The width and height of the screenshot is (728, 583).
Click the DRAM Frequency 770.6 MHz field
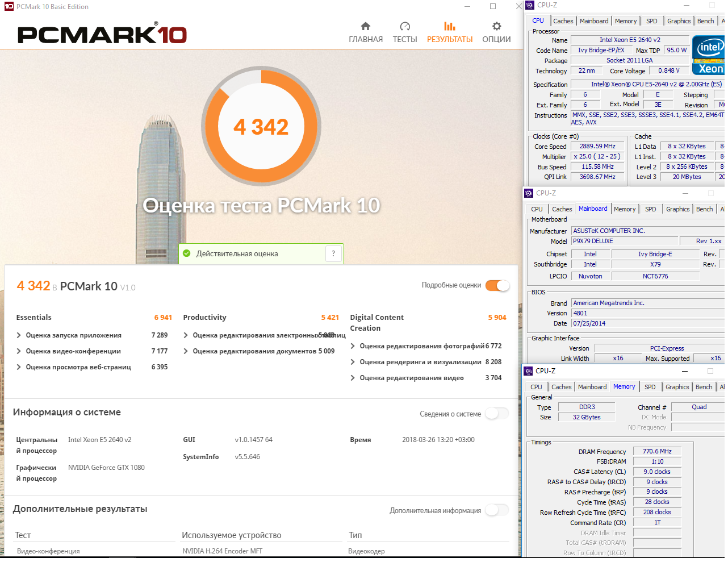pyautogui.click(x=657, y=451)
